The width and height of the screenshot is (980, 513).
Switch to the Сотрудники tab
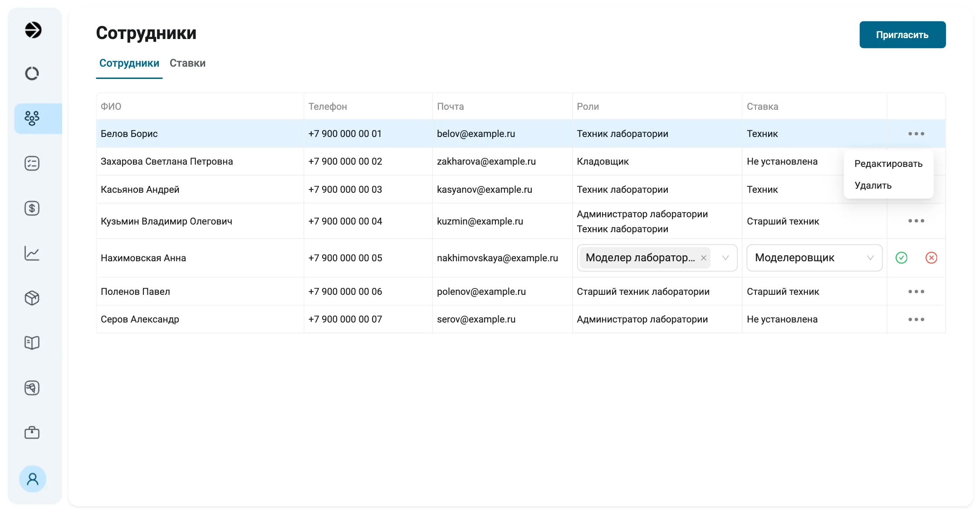pos(129,63)
